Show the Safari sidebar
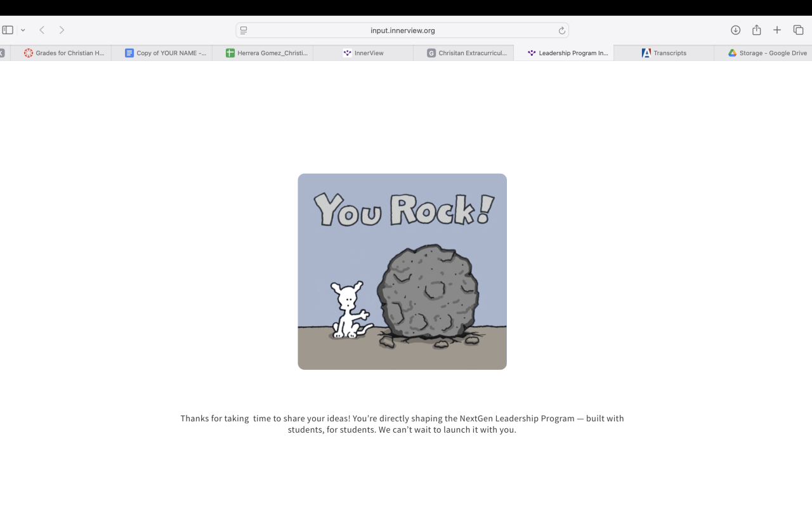The image size is (812, 531). tap(8, 30)
